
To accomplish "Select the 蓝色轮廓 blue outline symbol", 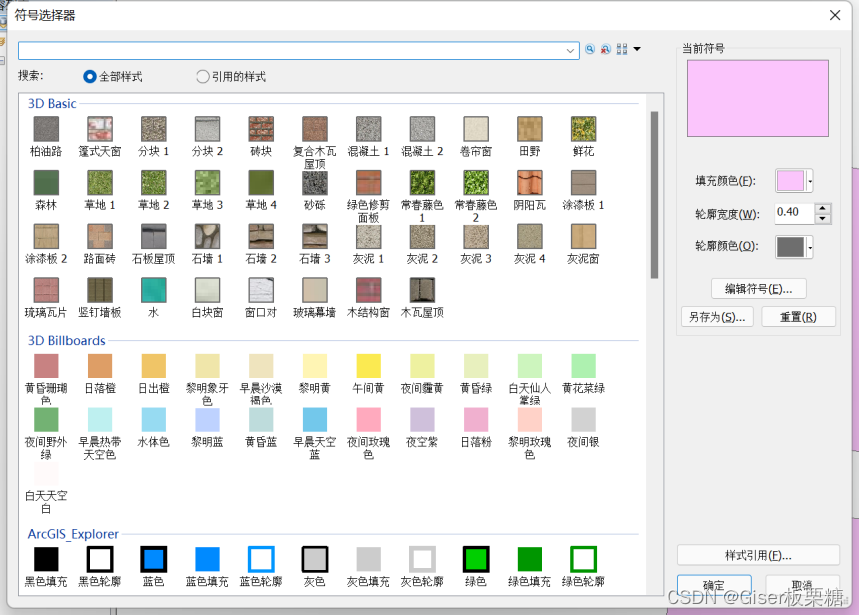I will (x=261, y=559).
